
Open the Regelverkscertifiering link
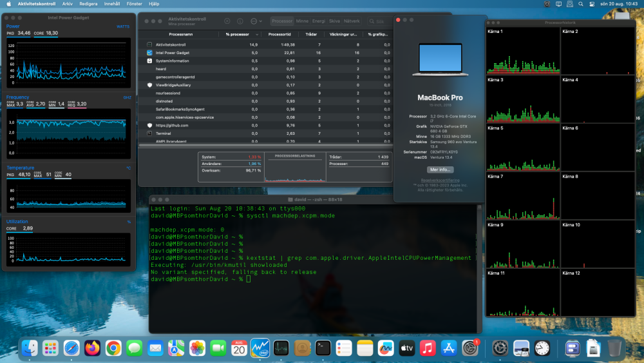pos(440,180)
